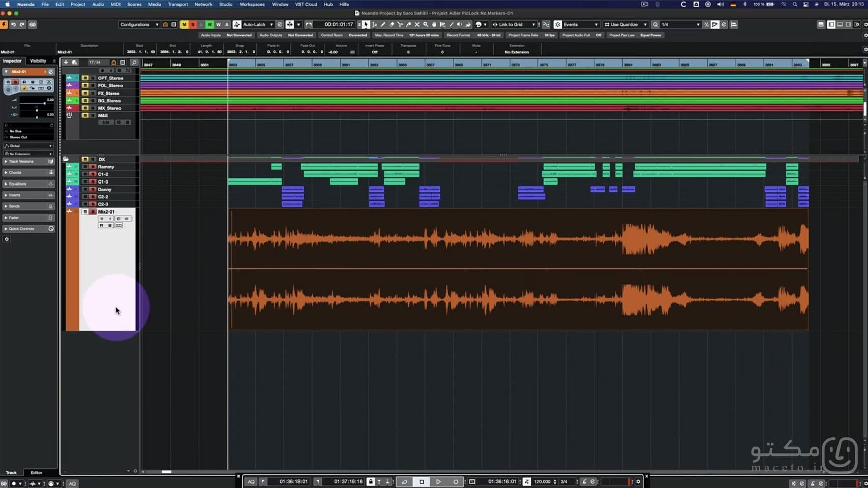This screenshot has width=868, height=488.
Task: Select the Glue tool
Action: [x=409, y=24]
